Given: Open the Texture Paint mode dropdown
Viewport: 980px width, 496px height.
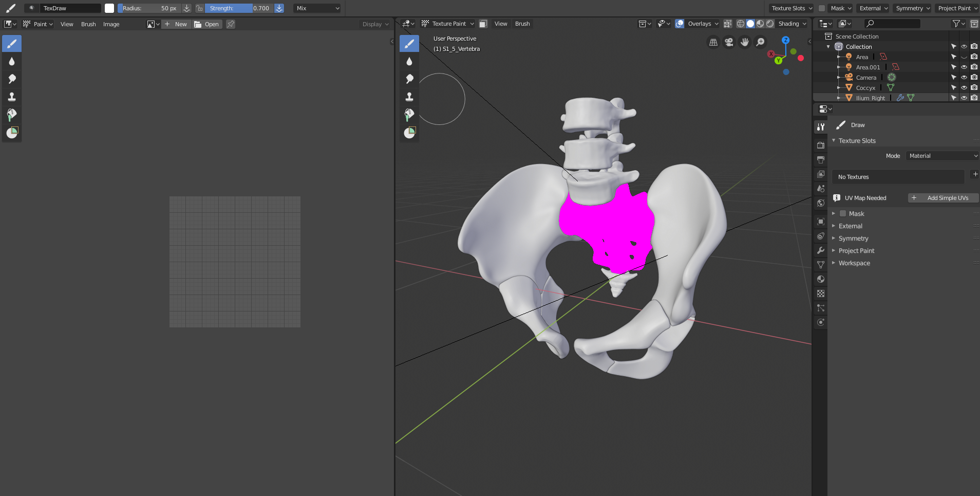Looking at the screenshot, I should coord(448,24).
